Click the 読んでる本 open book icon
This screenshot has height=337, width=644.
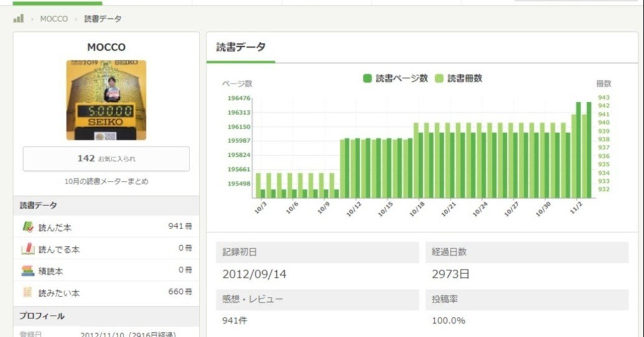(28, 249)
